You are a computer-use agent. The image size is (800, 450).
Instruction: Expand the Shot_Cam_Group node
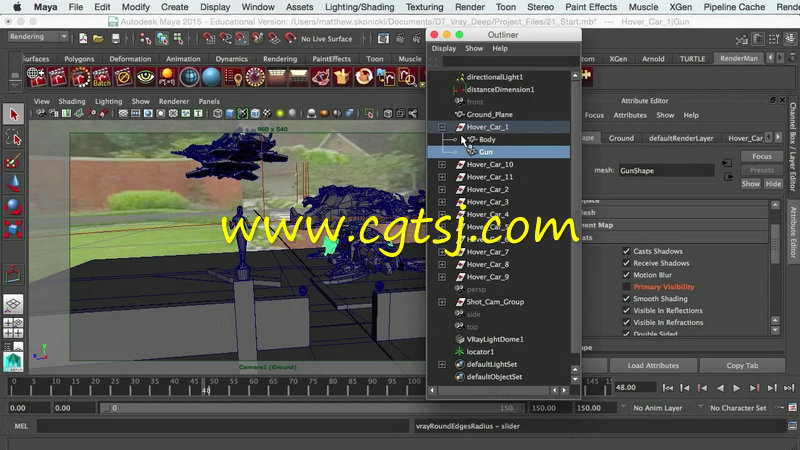click(442, 302)
